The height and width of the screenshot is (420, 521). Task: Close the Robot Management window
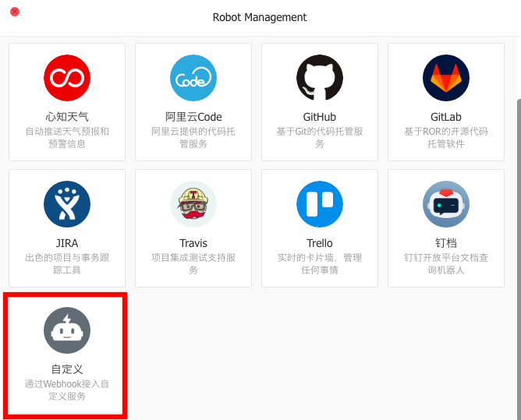click(x=15, y=12)
